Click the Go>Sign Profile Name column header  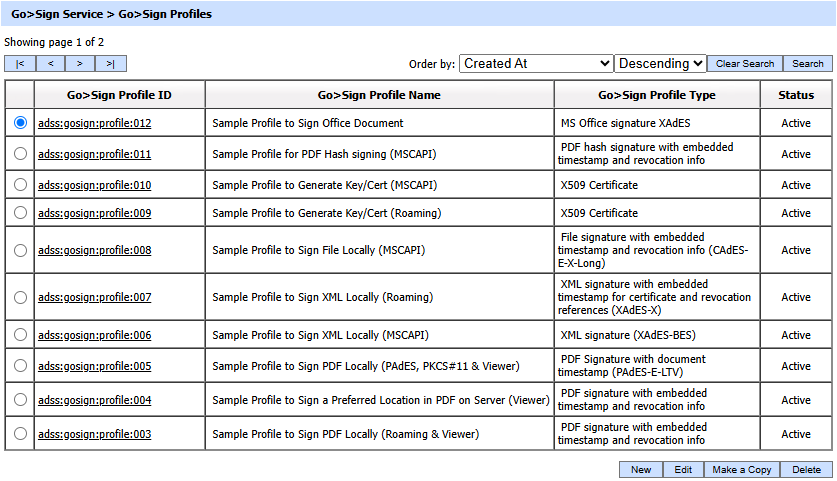379,95
